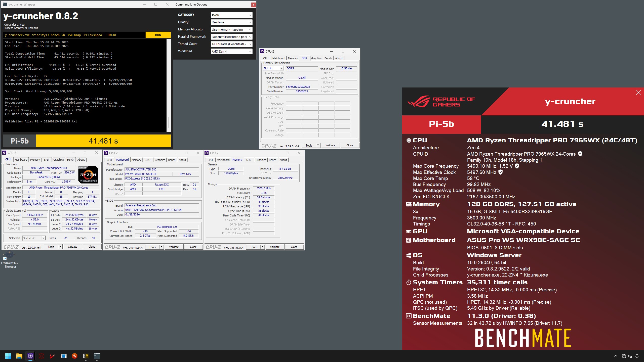The width and height of the screenshot is (644, 362).
Task: Close the BenchMate result panel with X
Action: 638,93
